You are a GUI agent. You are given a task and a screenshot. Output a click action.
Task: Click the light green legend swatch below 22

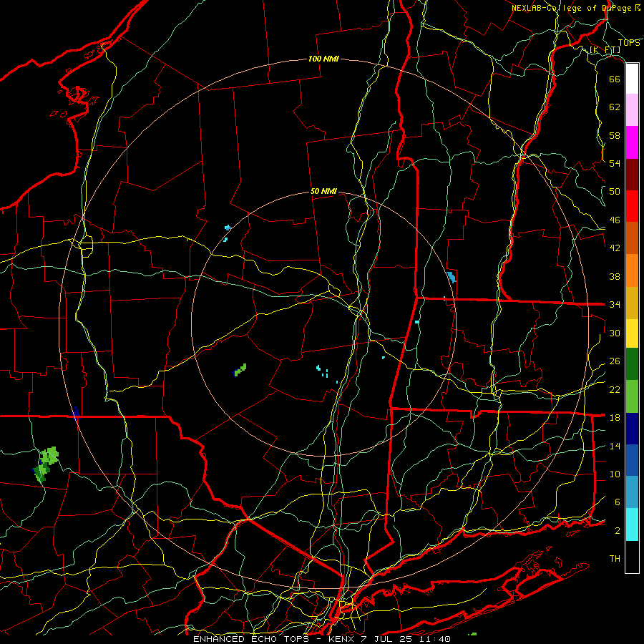click(x=632, y=396)
